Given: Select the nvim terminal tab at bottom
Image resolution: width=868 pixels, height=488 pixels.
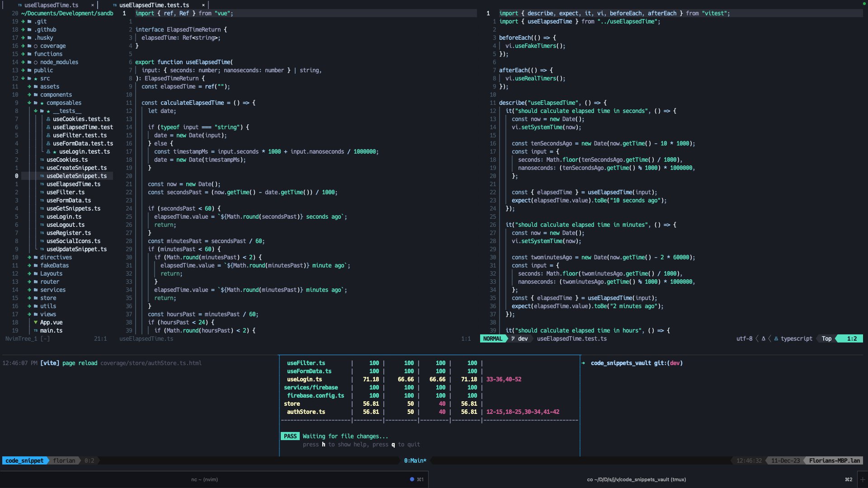Looking at the screenshot, I should [204, 479].
